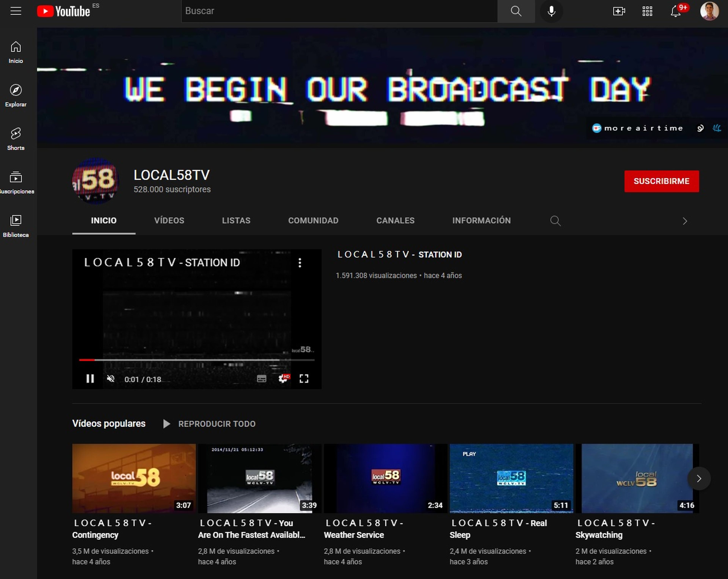Unmute the featured video
The width and height of the screenshot is (728, 579).
click(110, 378)
